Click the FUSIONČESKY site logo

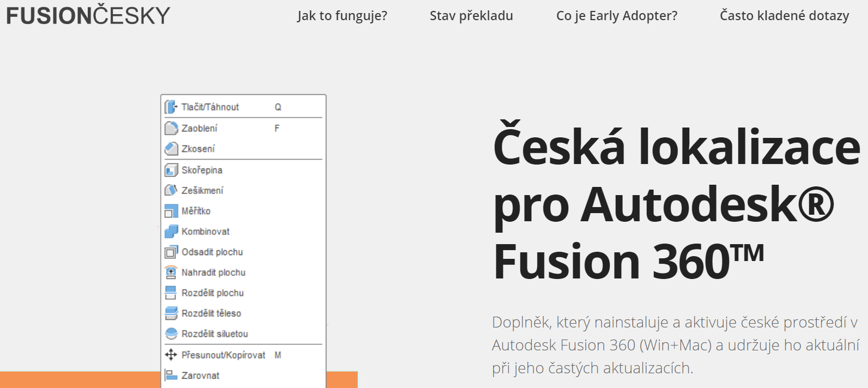point(88,15)
